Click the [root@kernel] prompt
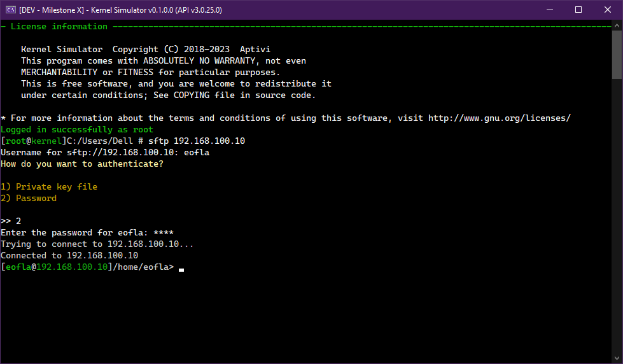This screenshot has width=623, height=364. 34,141
